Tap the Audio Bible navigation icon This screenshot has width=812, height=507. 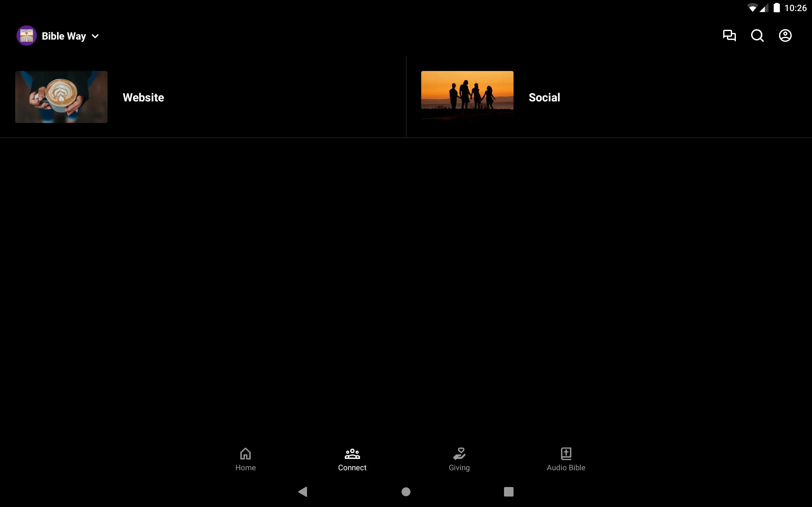[565, 459]
